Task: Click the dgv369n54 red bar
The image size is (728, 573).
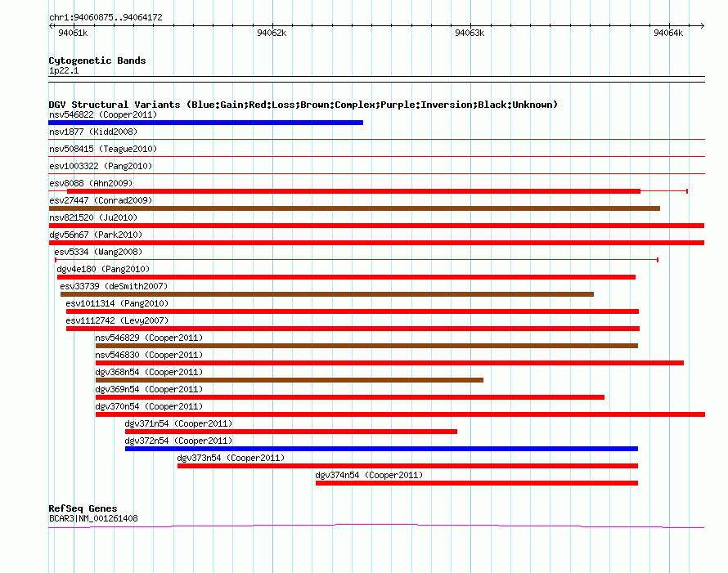Action: 350,397
